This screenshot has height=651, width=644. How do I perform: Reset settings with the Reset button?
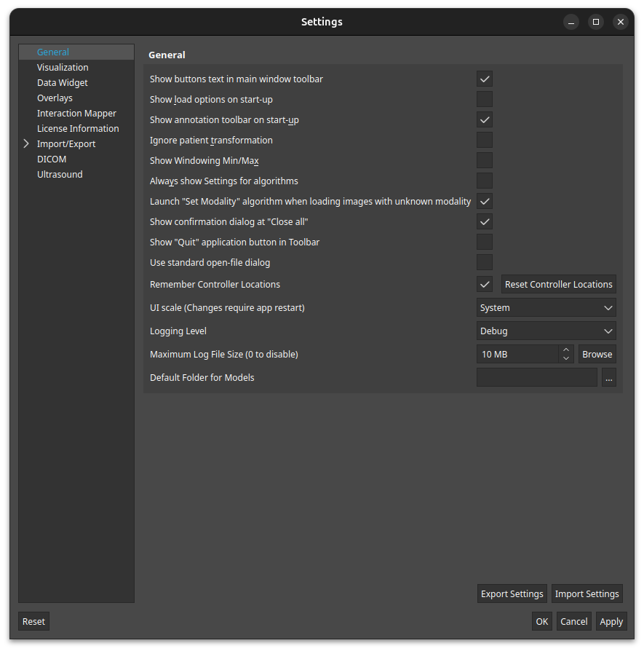[33, 622]
